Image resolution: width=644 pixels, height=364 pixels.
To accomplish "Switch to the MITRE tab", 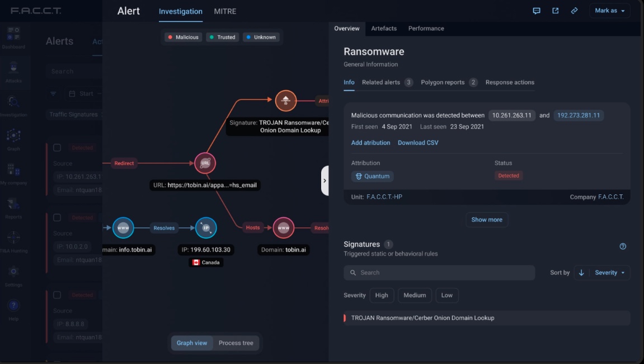I will coord(225,11).
